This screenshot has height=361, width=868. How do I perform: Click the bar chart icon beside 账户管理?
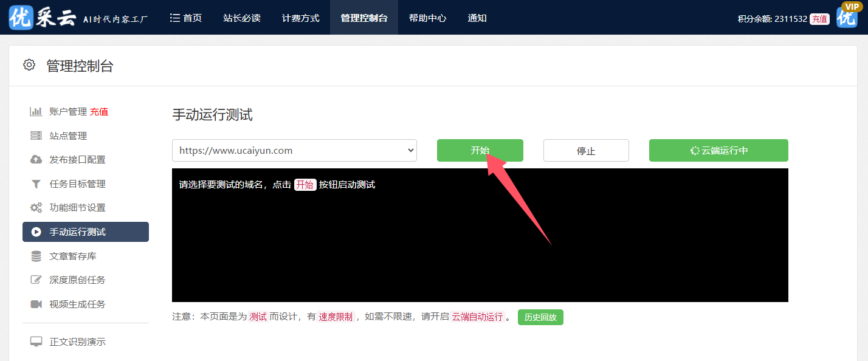[x=36, y=112]
